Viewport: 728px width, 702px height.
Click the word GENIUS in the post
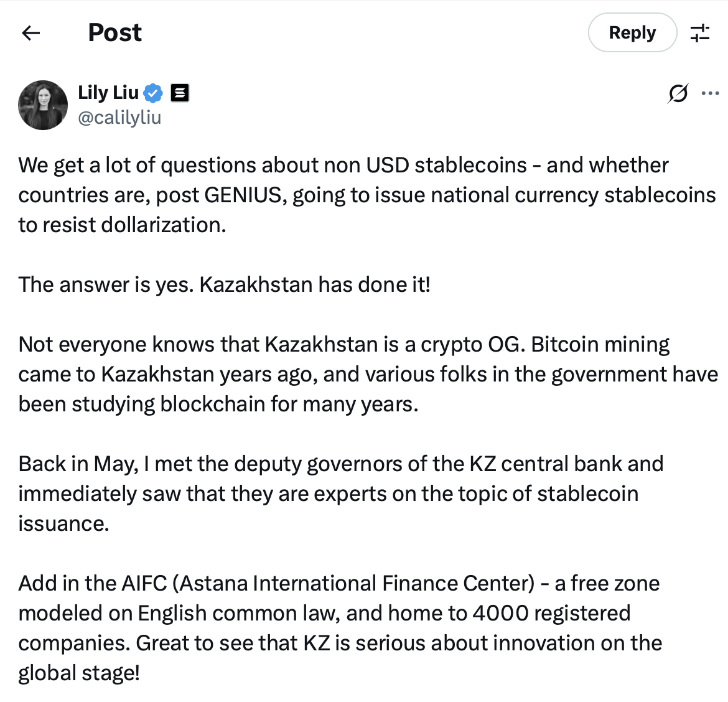[243, 195]
